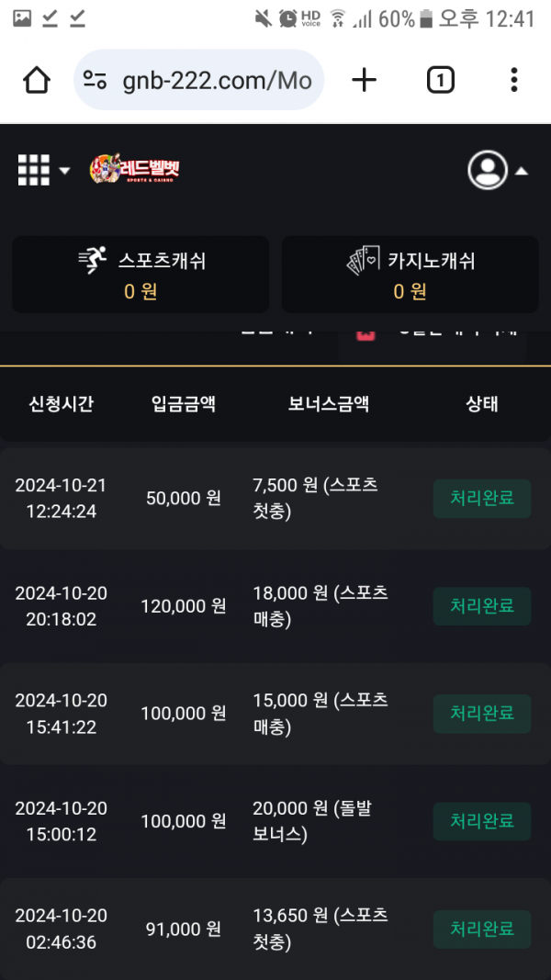Open the 카지노캐쉬 balance card
551x980 pixels.
click(x=410, y=275)
